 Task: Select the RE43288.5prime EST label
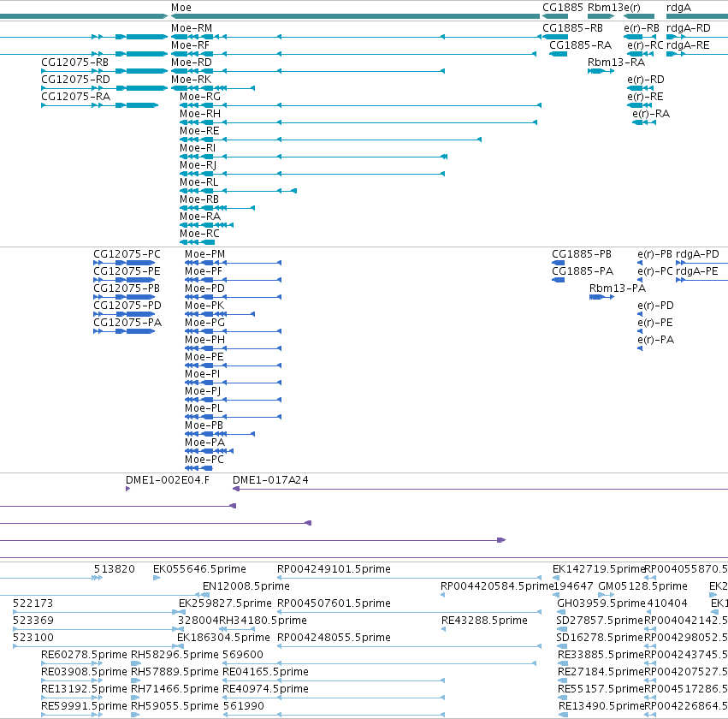[484, 621]
